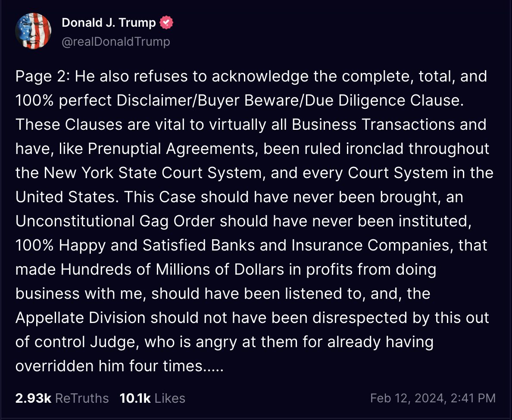The image size is (512, 420).
Task: Click the 'Page 2:' text at post start
Action: click(42, 76)
